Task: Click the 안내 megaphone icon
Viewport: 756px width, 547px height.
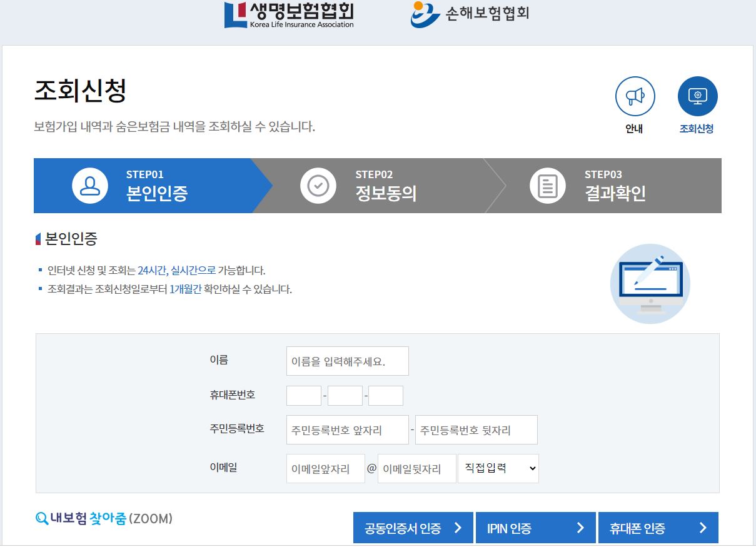Action: tap(635, 96)
